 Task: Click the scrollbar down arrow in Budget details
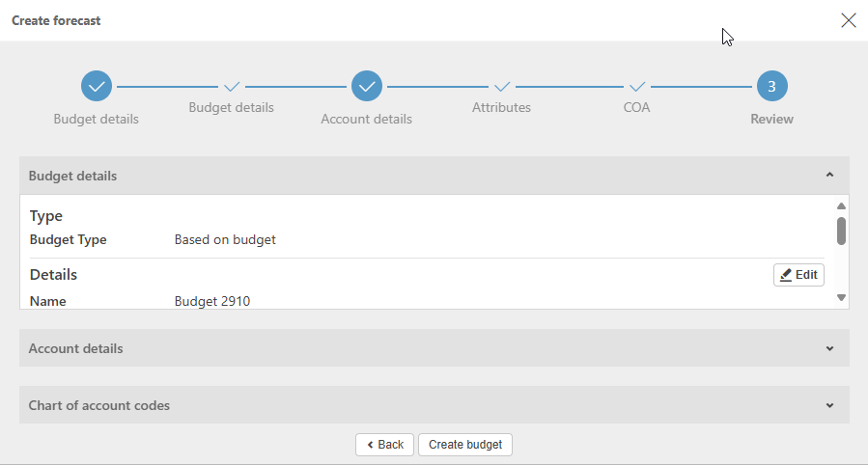click(x=841, y=298)
